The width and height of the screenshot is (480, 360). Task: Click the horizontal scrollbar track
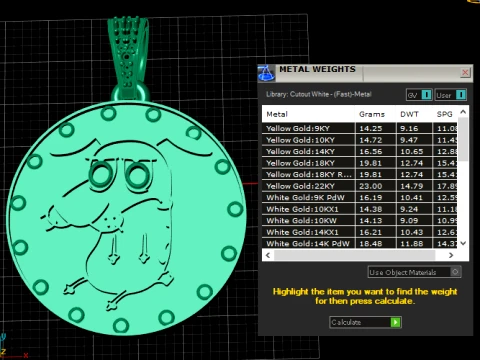(355, 255)
